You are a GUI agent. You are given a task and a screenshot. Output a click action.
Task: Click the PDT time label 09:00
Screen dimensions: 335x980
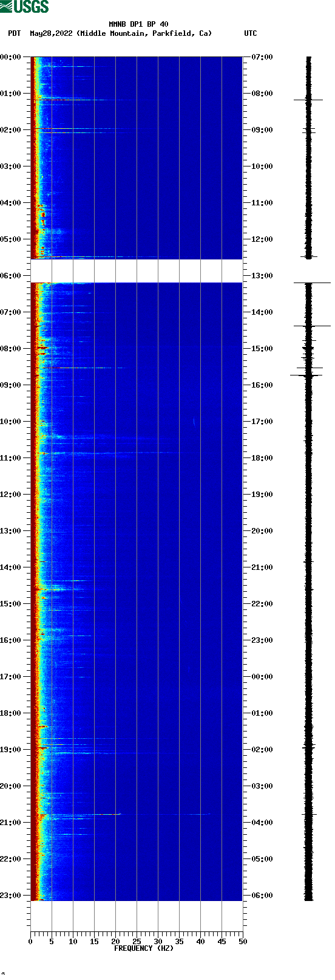(x=10, y=385)
